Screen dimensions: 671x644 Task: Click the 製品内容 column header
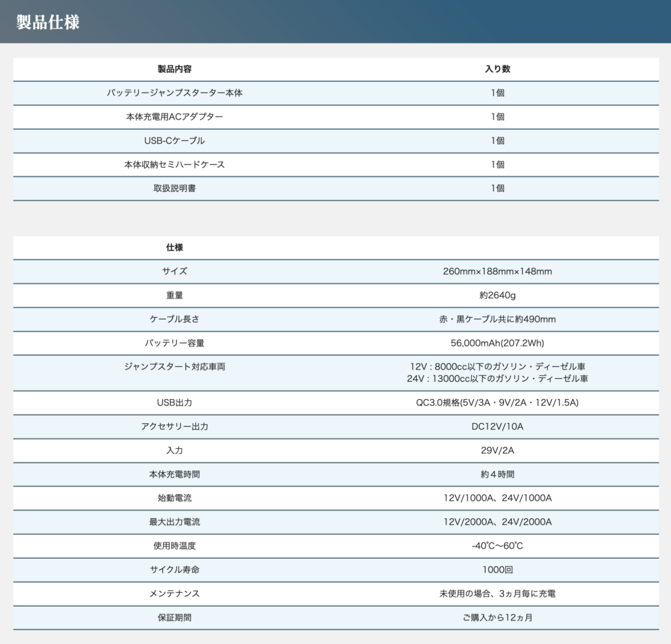point(174,69)
